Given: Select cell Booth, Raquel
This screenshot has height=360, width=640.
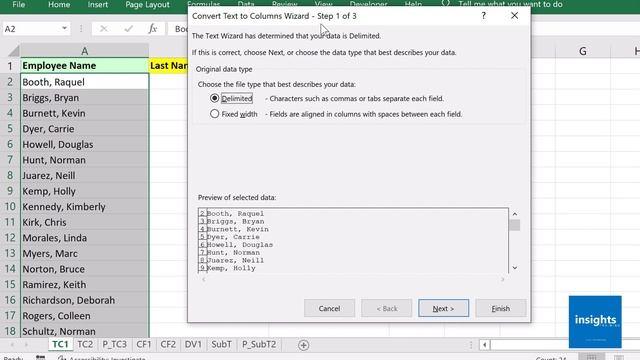Looking at the screenshot, I should (x=84, y=82).
